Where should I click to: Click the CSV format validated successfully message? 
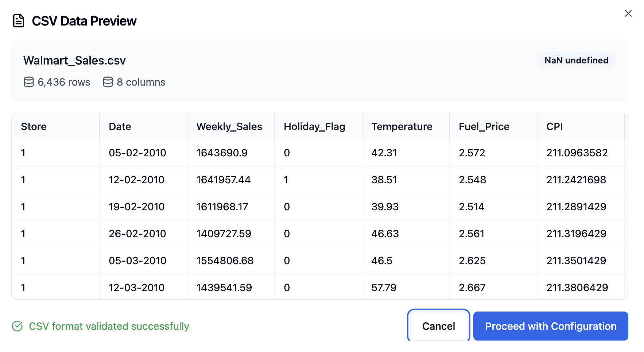[109, 326]
